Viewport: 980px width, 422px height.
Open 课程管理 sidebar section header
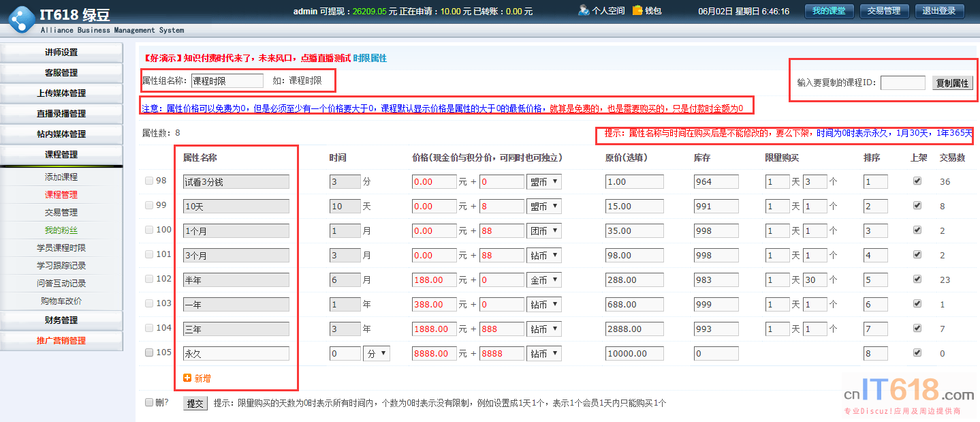click(x=61, y=155)
